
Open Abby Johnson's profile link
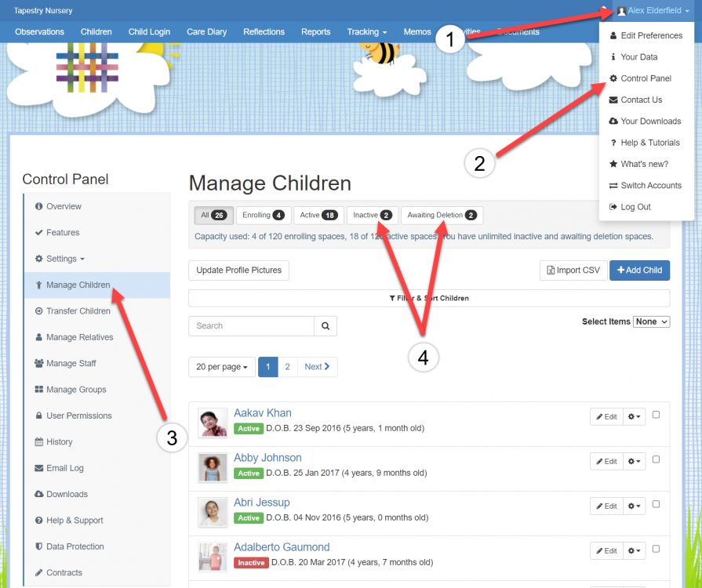click(267, 458)
